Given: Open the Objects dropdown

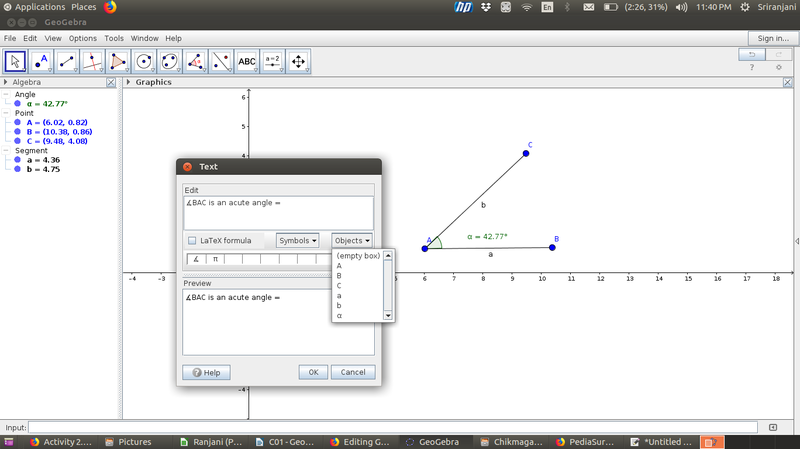Looking at the screenshot, I should [352, 240].
